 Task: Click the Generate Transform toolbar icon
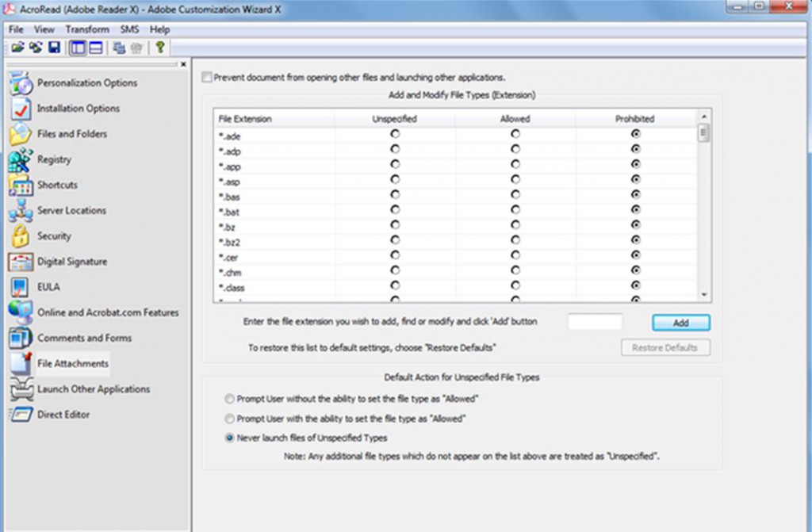[x=119, y=48]
